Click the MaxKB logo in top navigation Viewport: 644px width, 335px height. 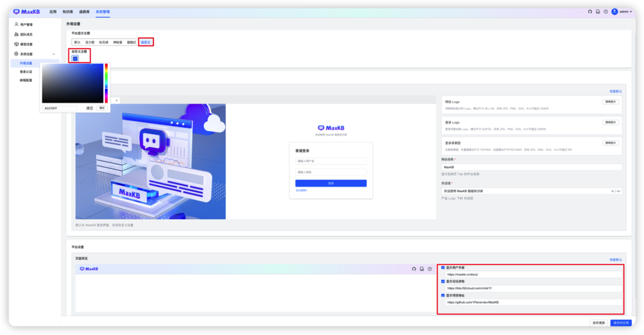coord(26,11)
